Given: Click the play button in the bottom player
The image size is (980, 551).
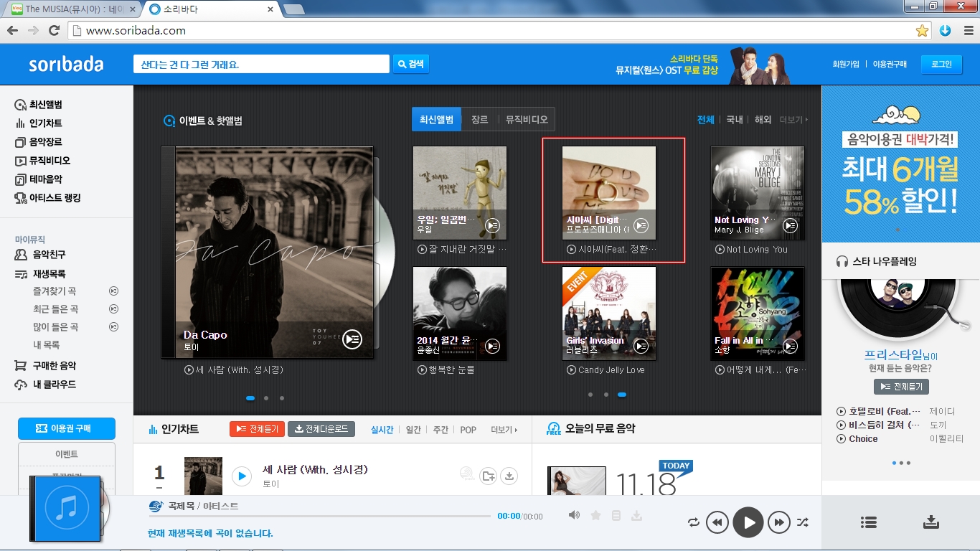Looking at the screenshot, I should coord(748,522).
